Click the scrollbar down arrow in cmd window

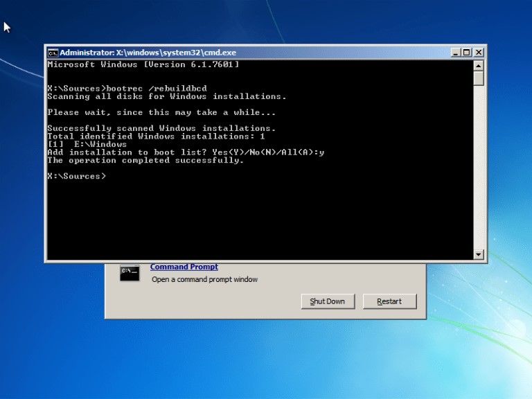point(479,254)
